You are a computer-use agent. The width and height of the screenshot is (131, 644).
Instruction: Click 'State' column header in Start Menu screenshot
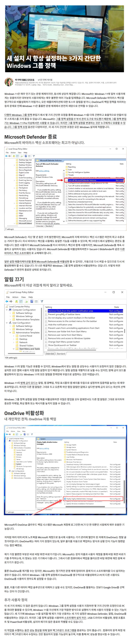pyautogui.click(x=116, y=307)
